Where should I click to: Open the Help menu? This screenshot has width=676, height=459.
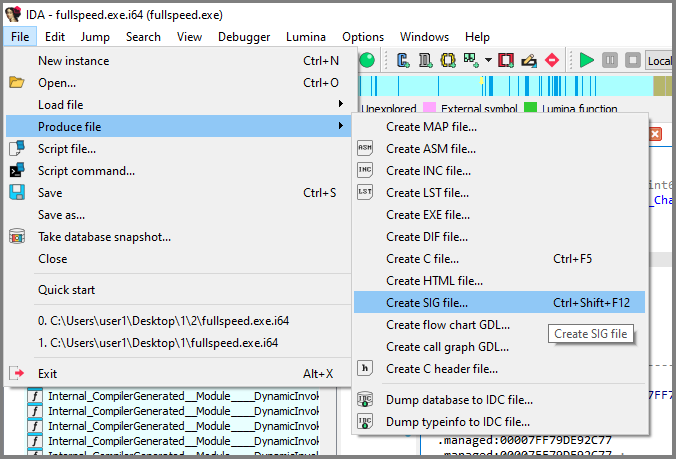point(477,37)
